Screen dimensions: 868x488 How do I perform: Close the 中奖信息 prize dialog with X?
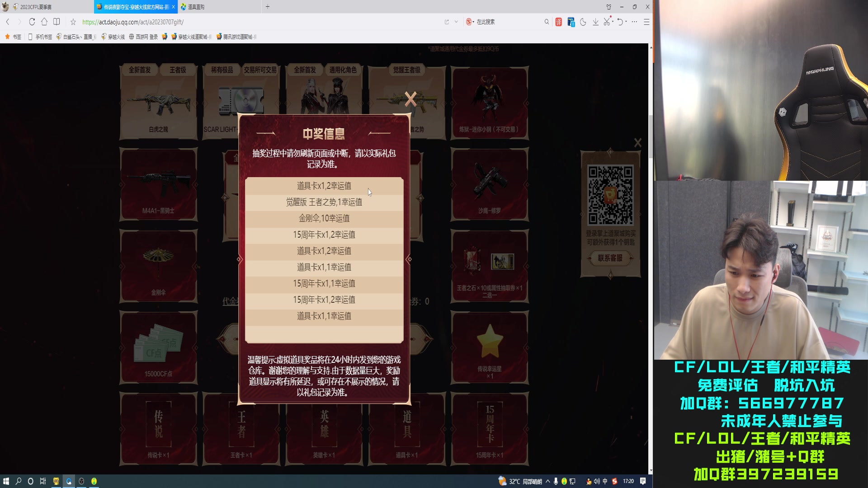point(410,99)
